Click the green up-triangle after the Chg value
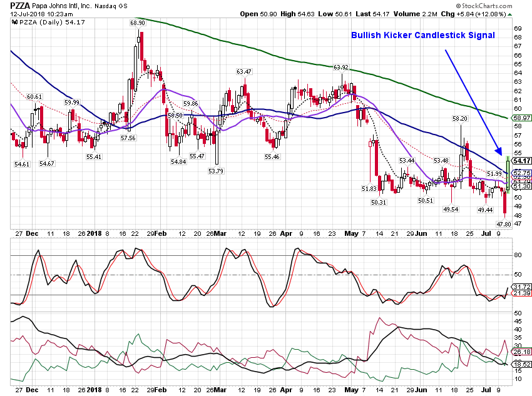This screenshot has width=532, height=396. (510, 14)
